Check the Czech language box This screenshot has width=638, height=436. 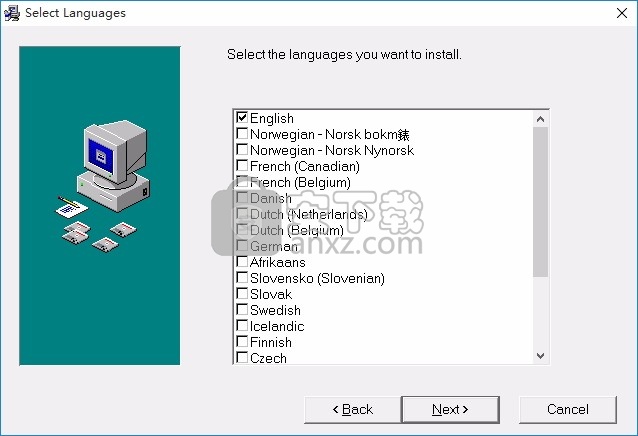[x=242, y=358]
